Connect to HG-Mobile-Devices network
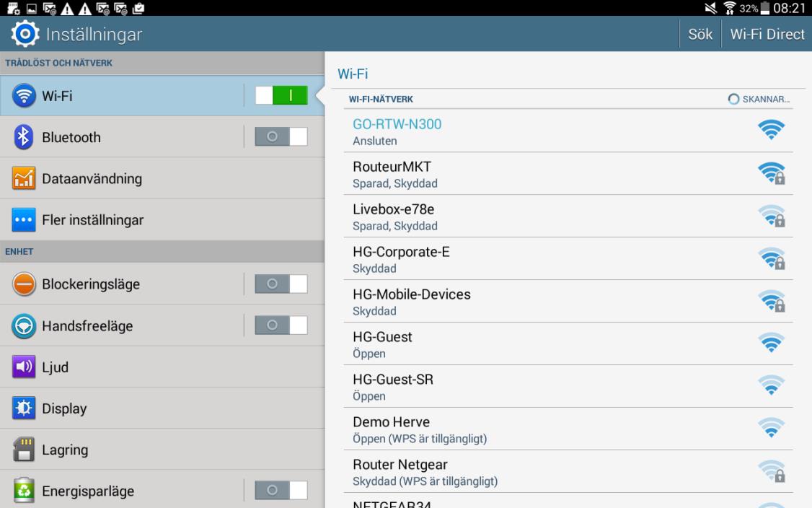 click(x=568, y=301)
